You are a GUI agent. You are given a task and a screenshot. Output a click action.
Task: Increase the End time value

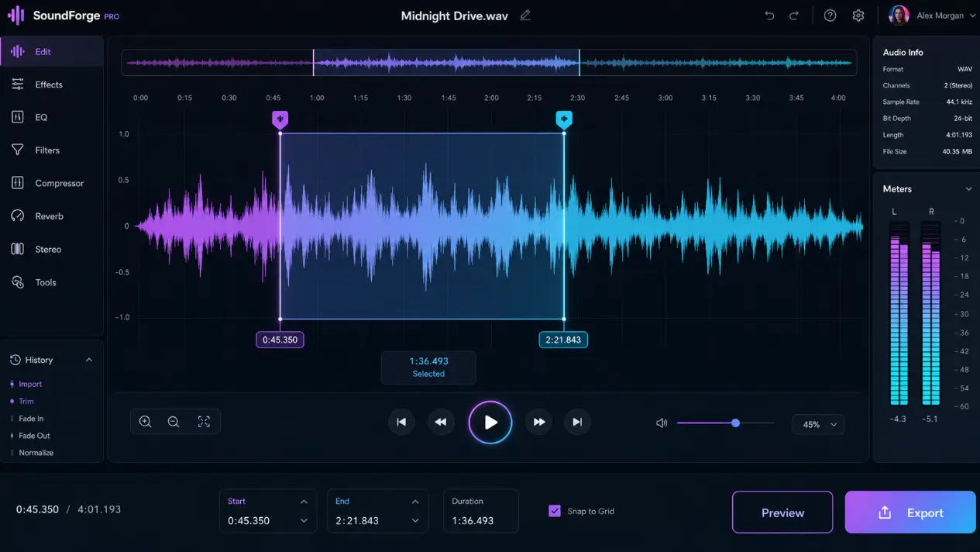tap(415, 502)
